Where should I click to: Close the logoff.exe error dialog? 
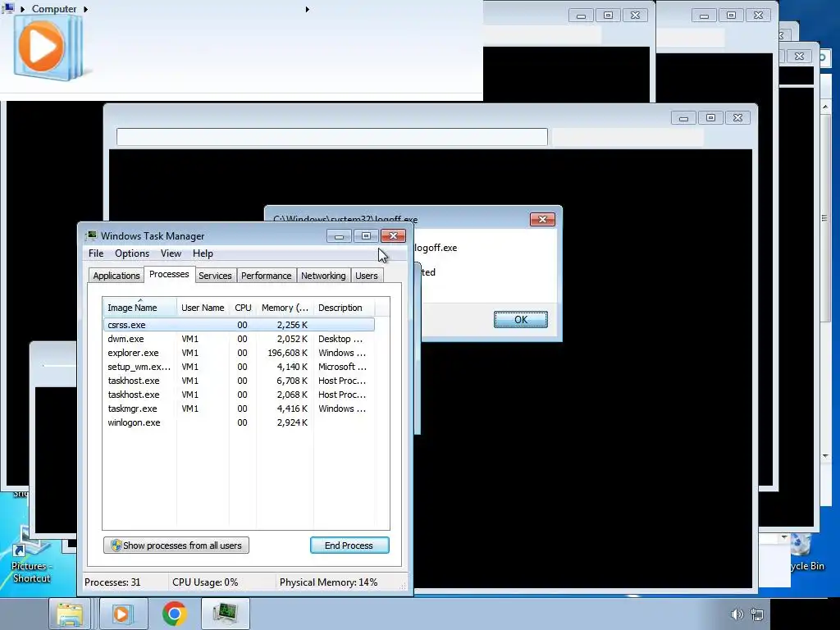pyautogui.click(x=542, y=219)
